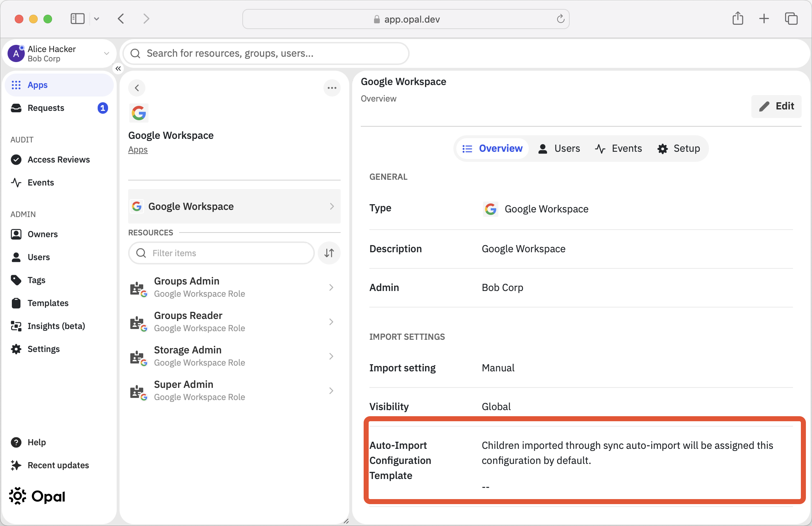Click the app.opal.dev address bar

[406, 19]
